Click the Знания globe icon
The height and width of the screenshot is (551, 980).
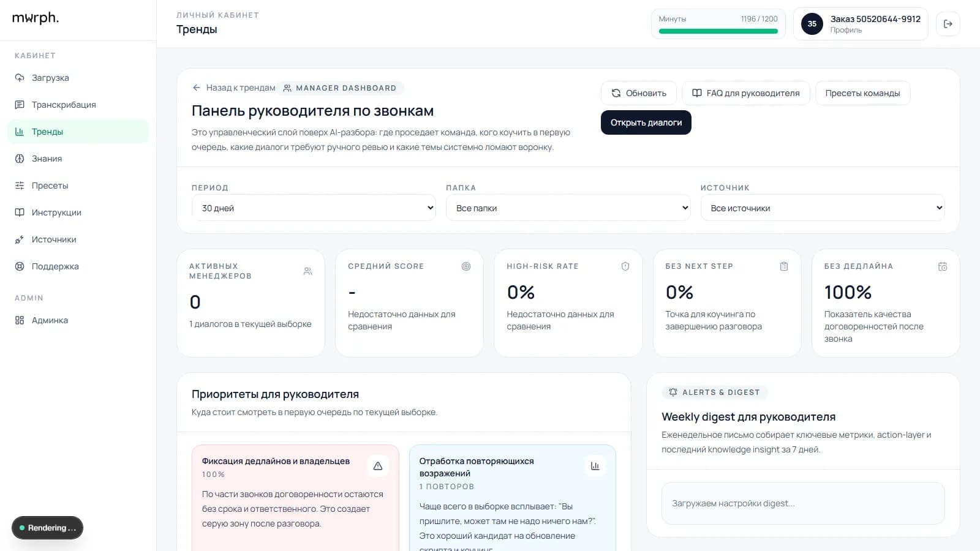[20, 159]
